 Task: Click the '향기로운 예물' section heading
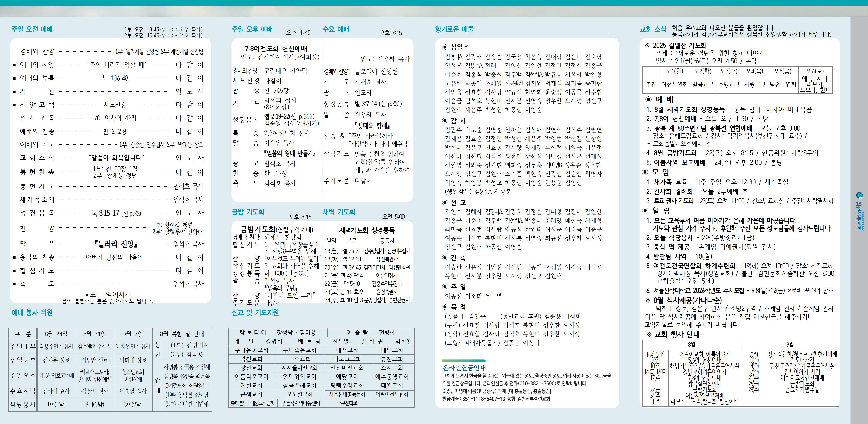tap(454, 29)
